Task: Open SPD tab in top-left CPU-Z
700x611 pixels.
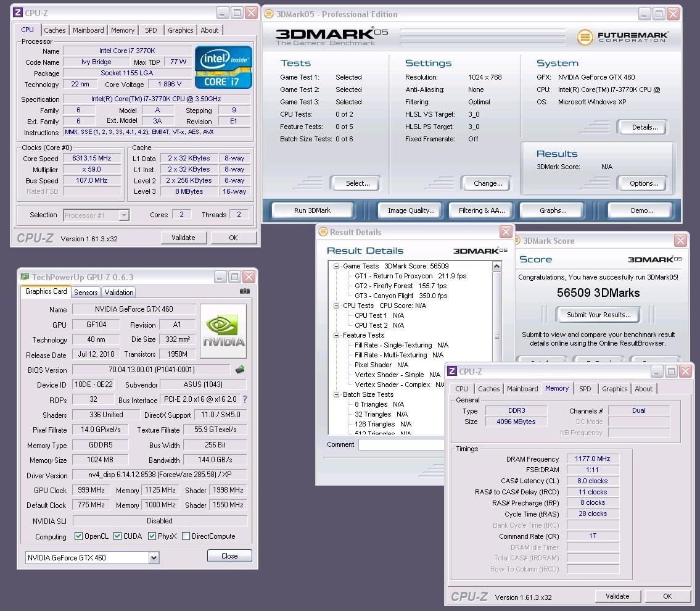Action: (151, 30)
